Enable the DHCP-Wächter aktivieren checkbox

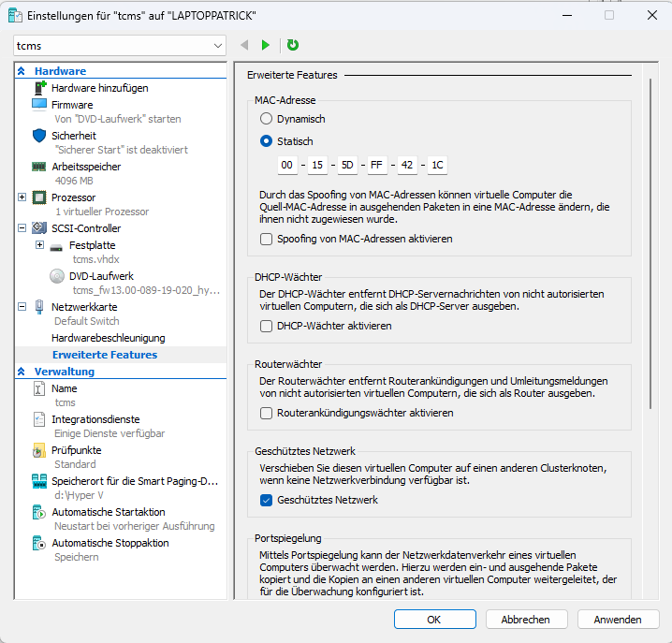267,326
